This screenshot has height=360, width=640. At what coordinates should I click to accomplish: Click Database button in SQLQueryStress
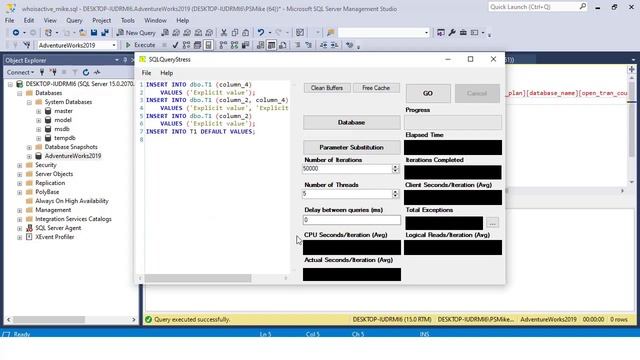coord(351,122)
